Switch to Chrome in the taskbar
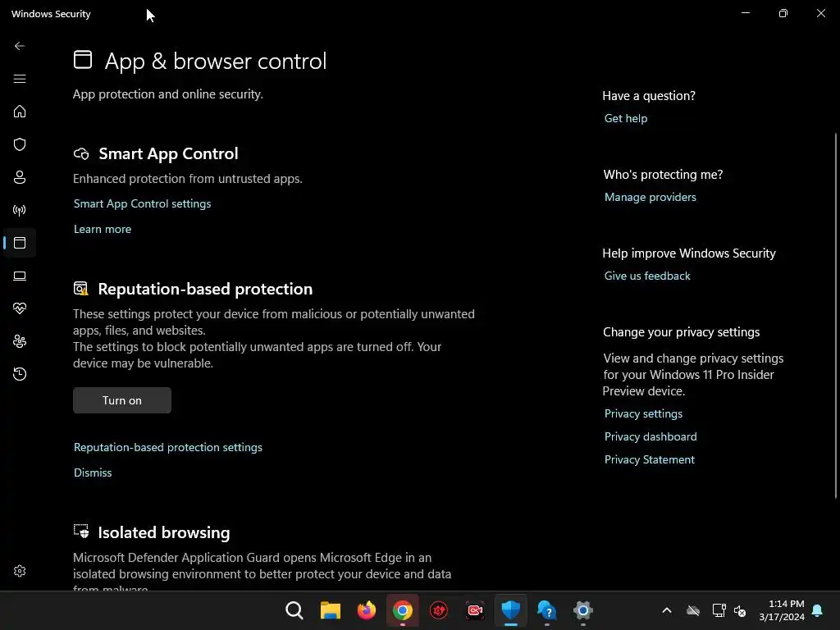Screen dimensions: 840x630 tap(402, 610)
